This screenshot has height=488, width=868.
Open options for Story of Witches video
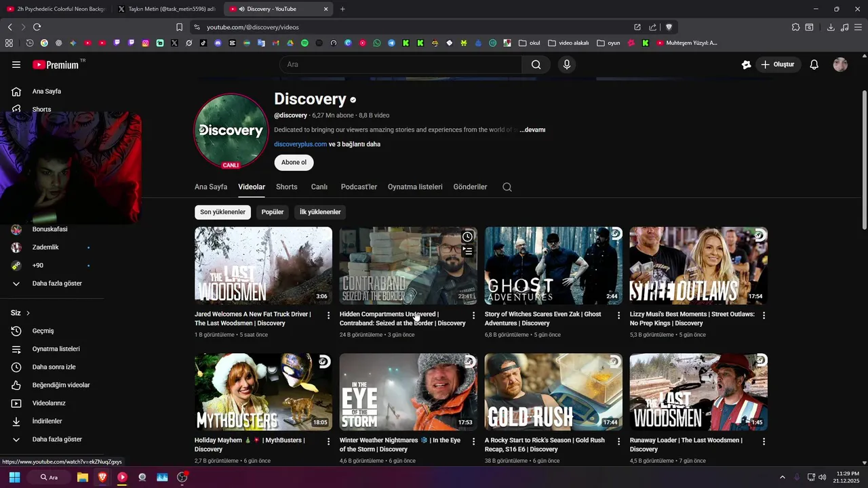tap(618, 315)
